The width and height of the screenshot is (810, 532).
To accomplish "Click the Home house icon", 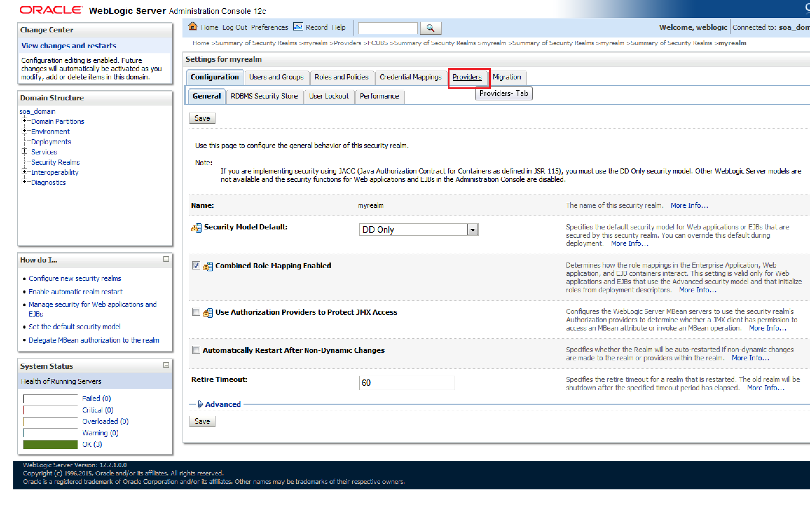I will [x=193, y=26].
